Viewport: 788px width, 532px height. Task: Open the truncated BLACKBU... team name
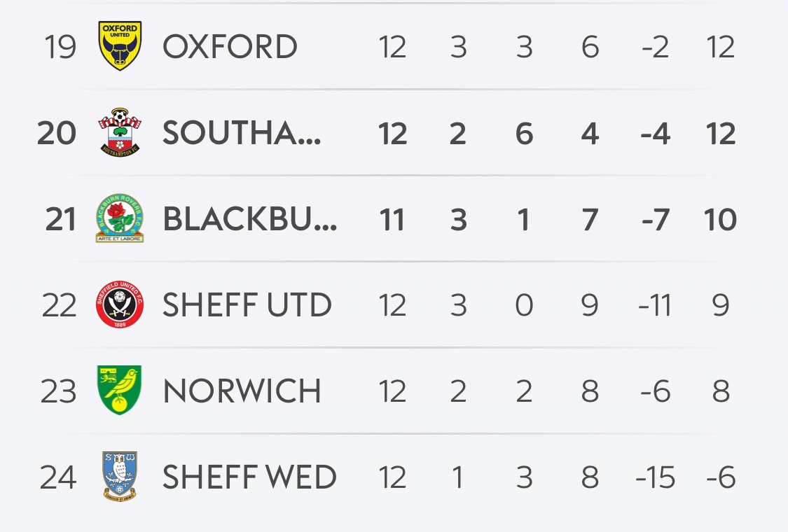pyautogui.click(x=249, y=219)
